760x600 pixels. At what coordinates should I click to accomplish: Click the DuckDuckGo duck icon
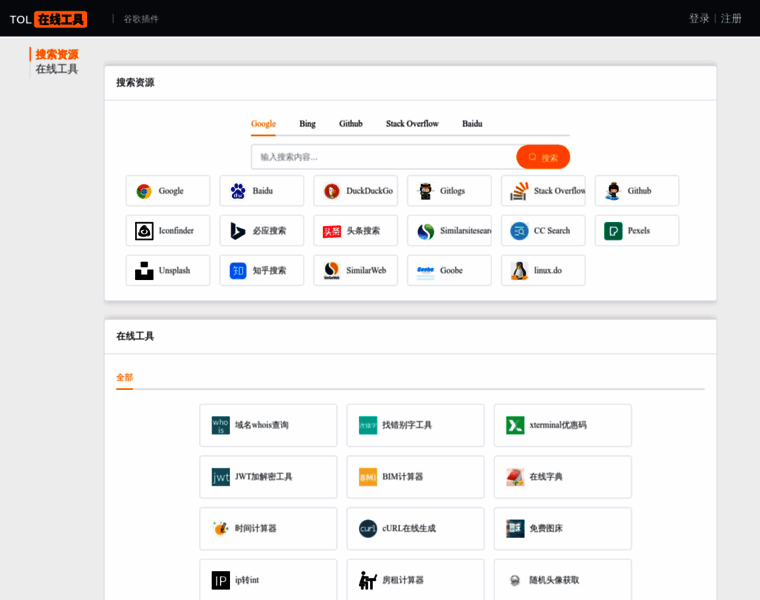pyautogui.click(x=332, y=191)
